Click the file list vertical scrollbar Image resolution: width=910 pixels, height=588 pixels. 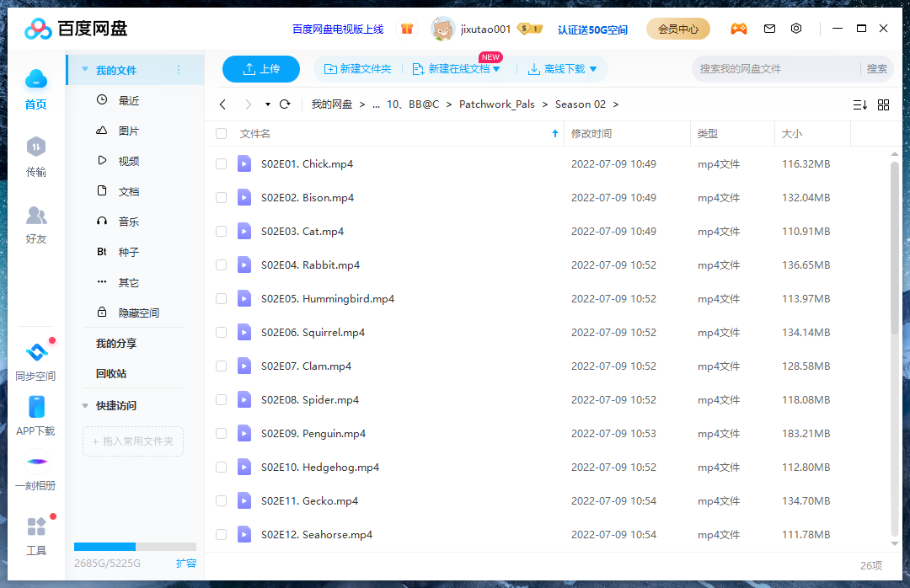tap(894, 248)
